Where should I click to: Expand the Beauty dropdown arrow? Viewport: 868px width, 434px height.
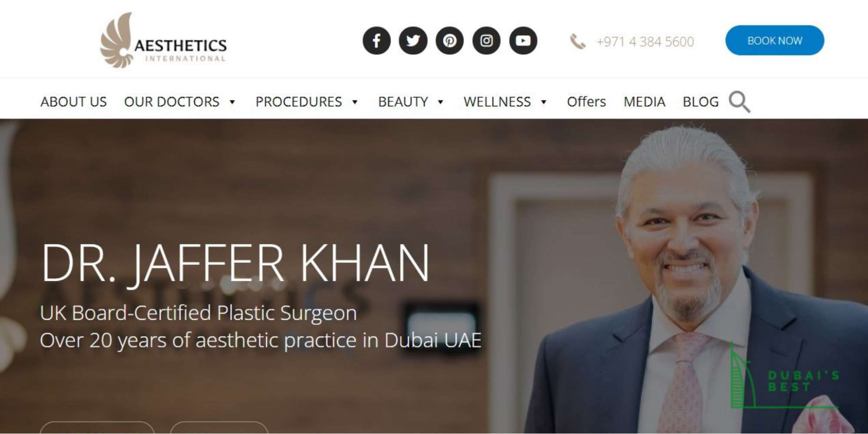(440, 102)
